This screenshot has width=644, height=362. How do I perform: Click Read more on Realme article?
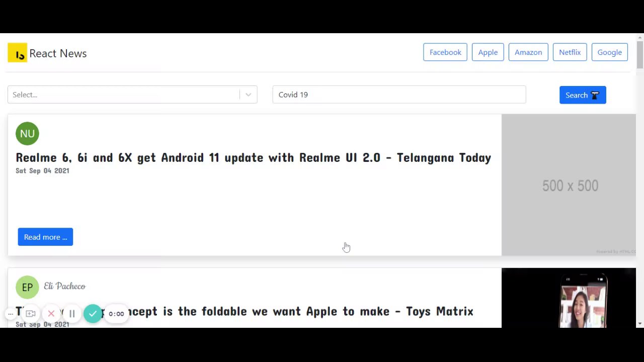pos(45,237)
